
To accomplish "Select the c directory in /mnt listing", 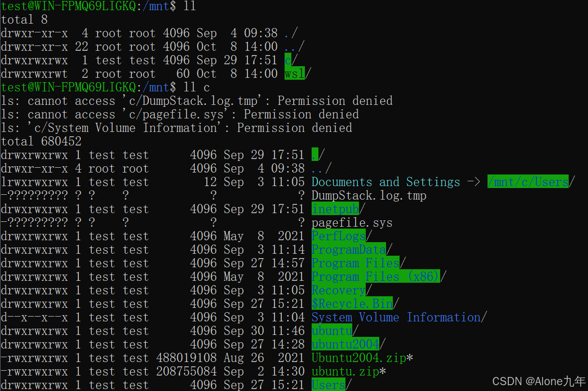I will coord(288,60).
